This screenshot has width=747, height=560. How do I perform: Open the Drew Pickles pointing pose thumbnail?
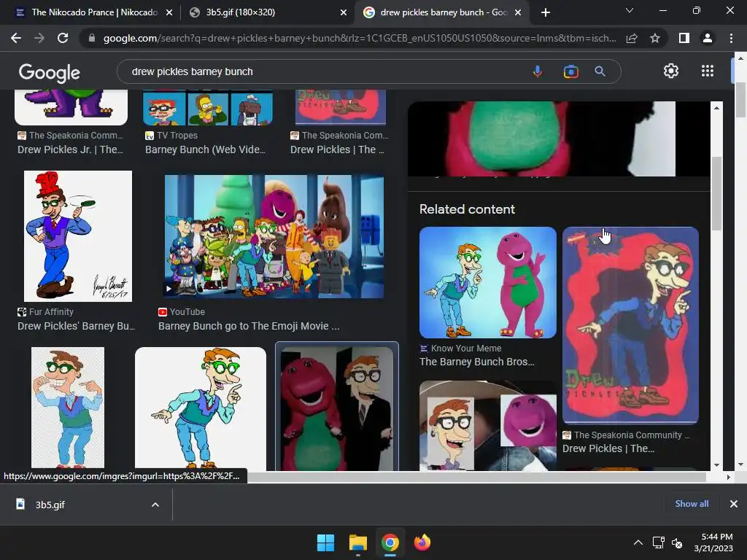click(x=201, y=408)
